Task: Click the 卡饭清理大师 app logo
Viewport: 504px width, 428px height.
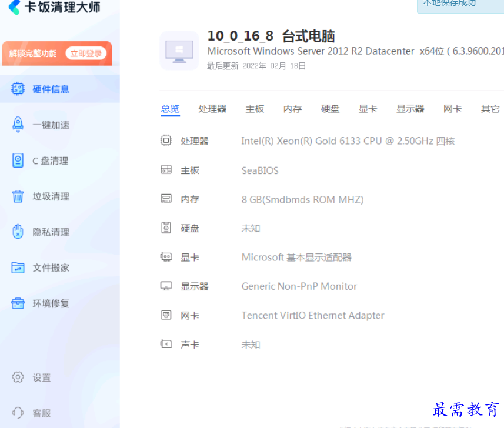Action: tap(14, 8)
